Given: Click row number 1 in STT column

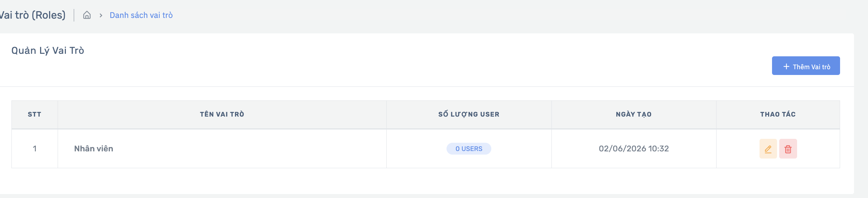Looking at the screenshot, I should 35,148.
